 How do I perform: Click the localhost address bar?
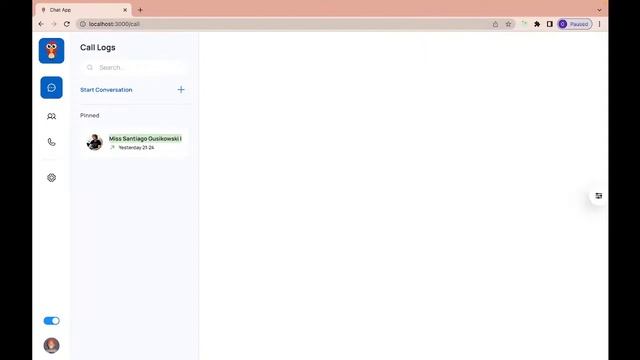(x=286, y=24)
